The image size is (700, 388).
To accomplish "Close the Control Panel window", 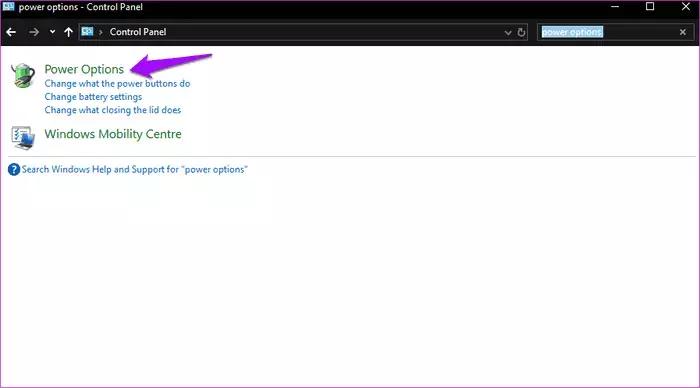I will tap(686, 7).
